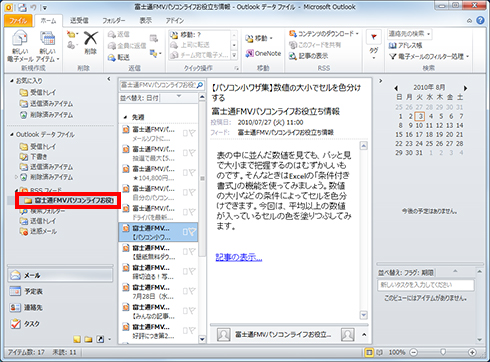This screenshot has height=362, width=490.
Task: Open the 新しいアイテム menu button
Action: (47, 46)
